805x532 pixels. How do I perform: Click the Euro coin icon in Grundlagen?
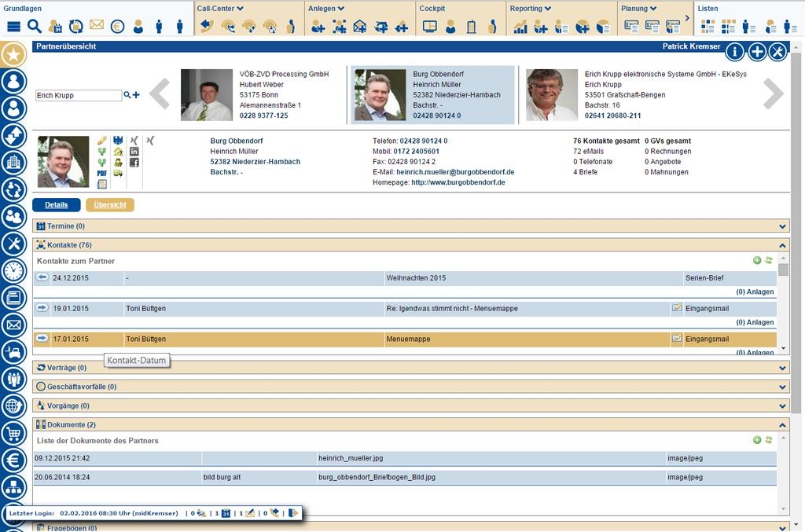click(117, 26)
